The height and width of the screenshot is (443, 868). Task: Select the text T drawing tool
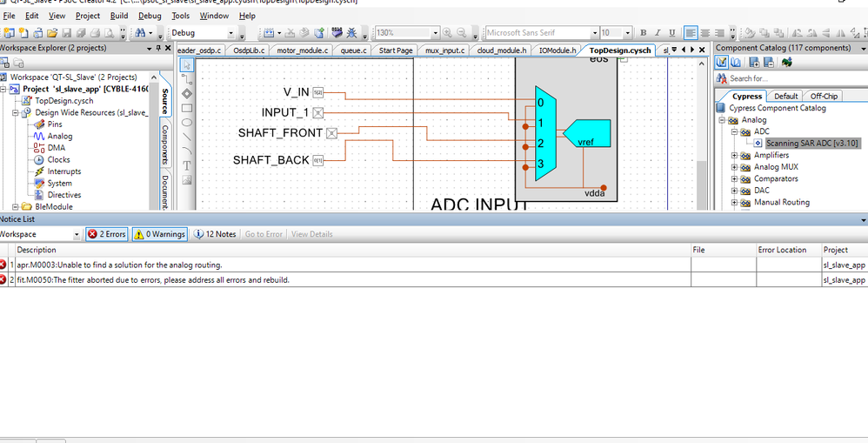click(187, 165)
